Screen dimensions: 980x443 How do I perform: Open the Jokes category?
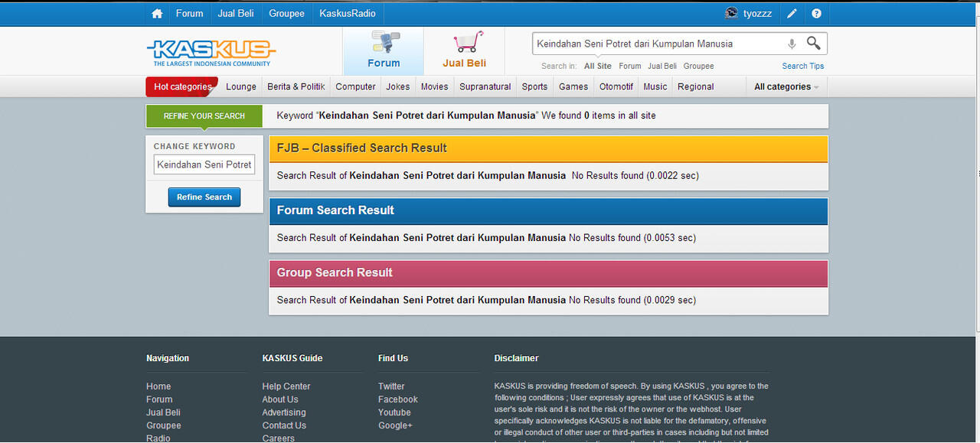pyautogui.click(x=398, y=87)
